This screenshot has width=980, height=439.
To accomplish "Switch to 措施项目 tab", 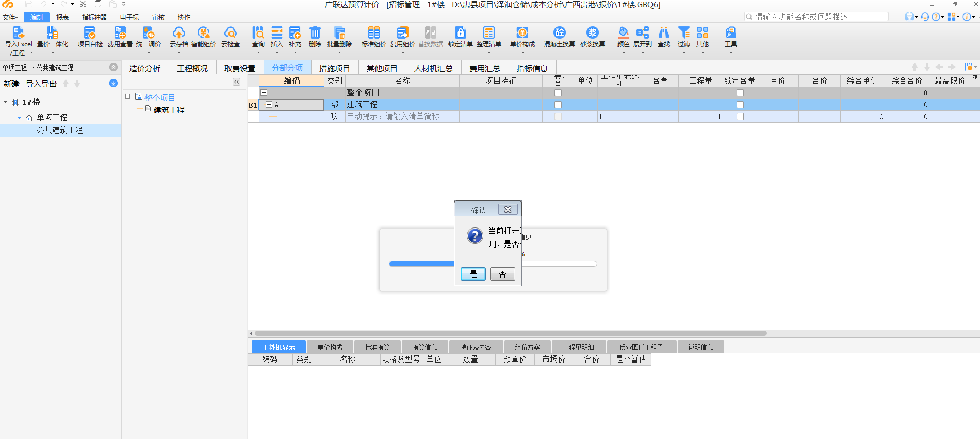I will point(334,68).
